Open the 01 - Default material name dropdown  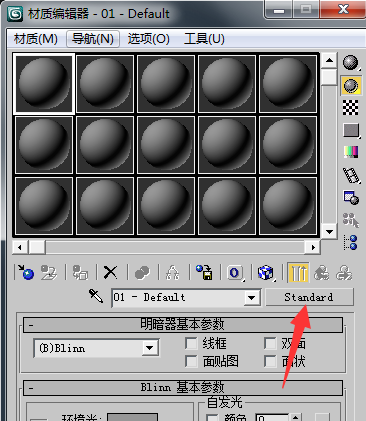click(x=252, y=298)
